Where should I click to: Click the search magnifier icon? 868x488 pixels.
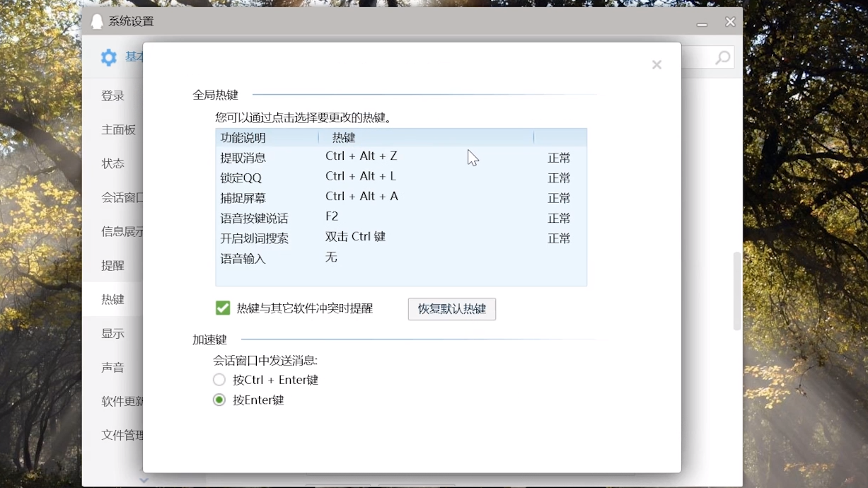[721, 57]
